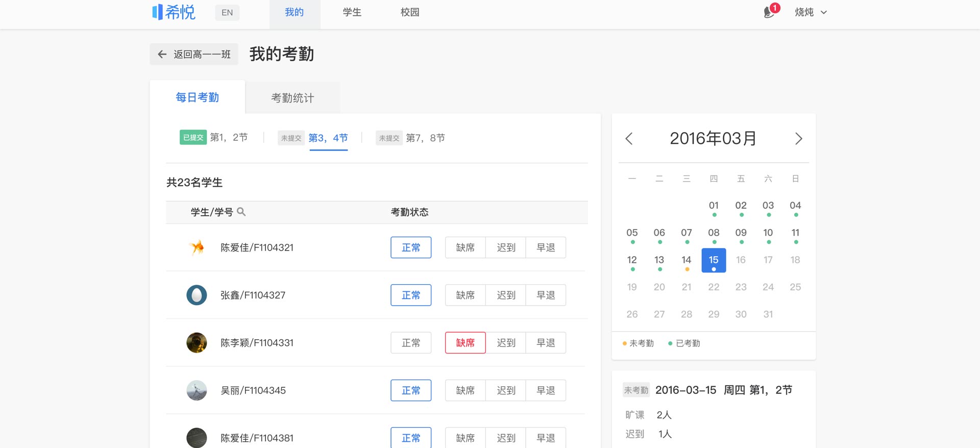Select the 第7, 8节 period tab

coord(425,138)
